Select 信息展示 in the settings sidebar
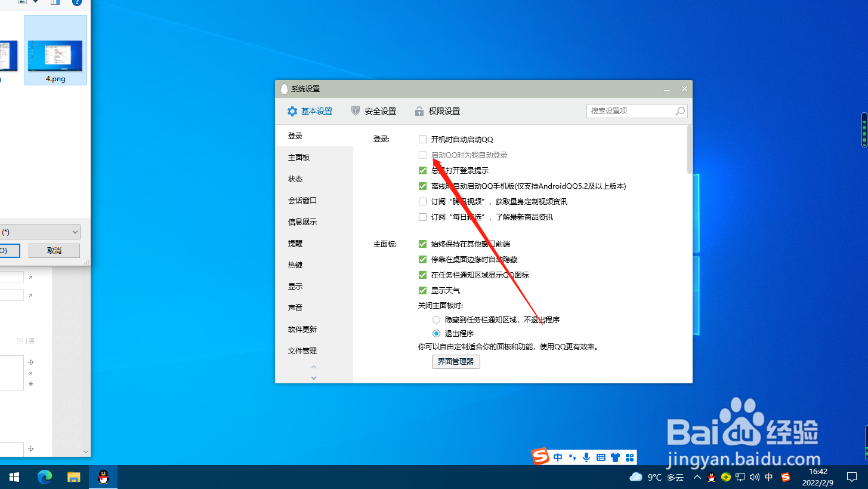 pyautogui.click(x=314, y=222)
